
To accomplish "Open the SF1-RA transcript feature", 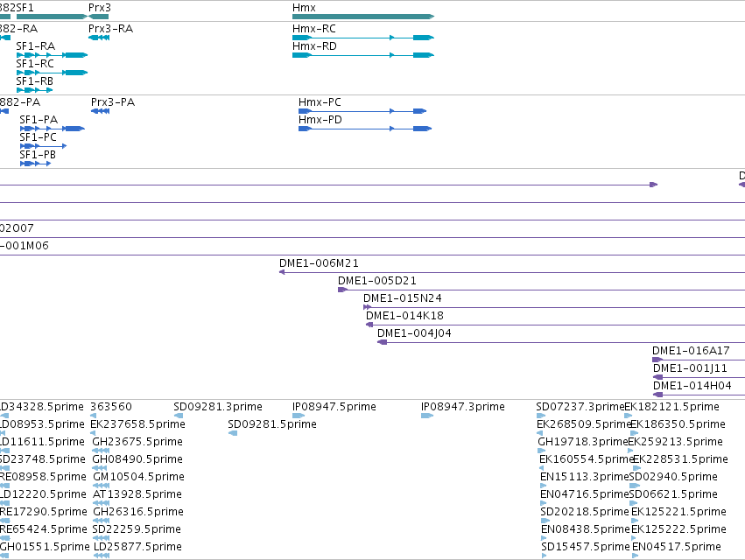I will point(52,55).
